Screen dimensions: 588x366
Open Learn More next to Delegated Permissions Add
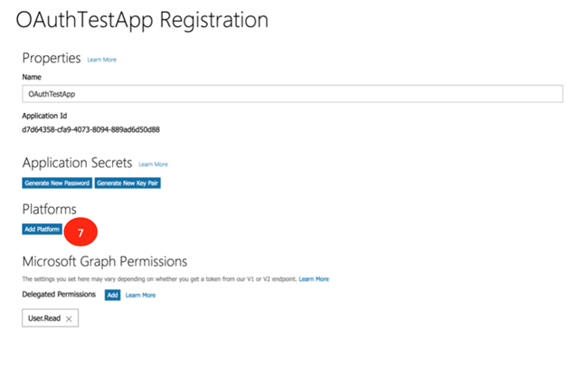140,296
